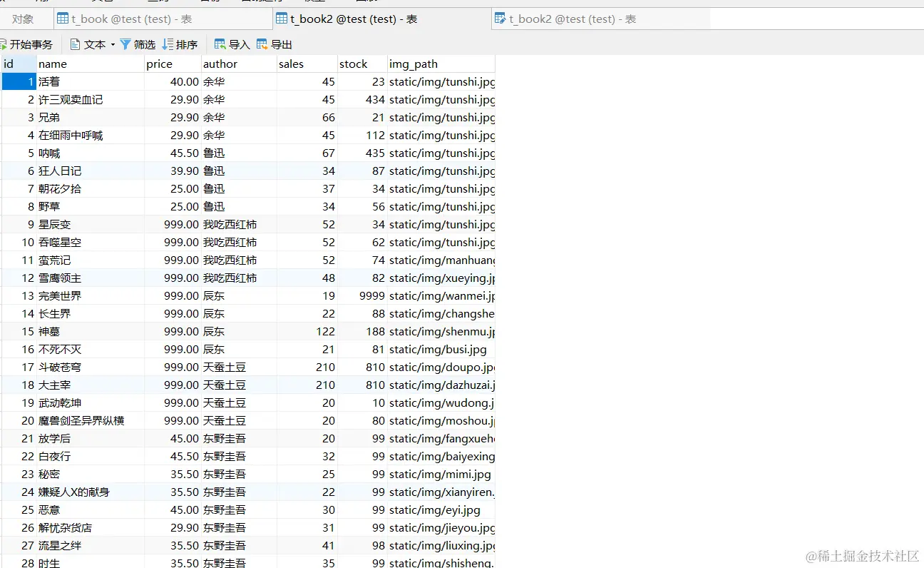Click the stock value 9999 in 完美世界 row
Viewport: 924px width, 568px height.
[362, 295]
